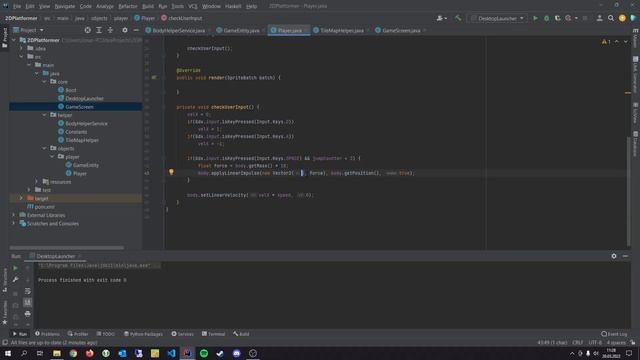The width and height of the screenshot is (640, 360).
Task: Open the Profiler tool window
Action: coord(78,334)
